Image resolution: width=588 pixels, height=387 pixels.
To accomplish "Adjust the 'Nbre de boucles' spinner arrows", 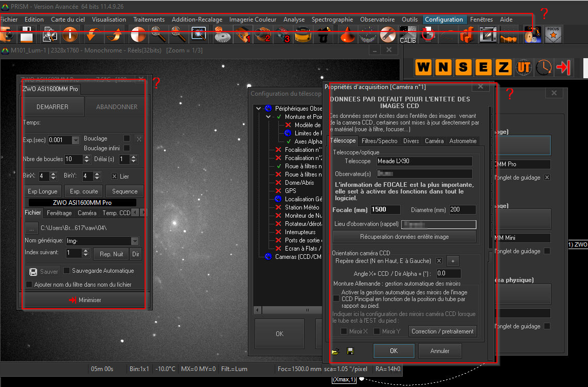I will click(86, 159).
